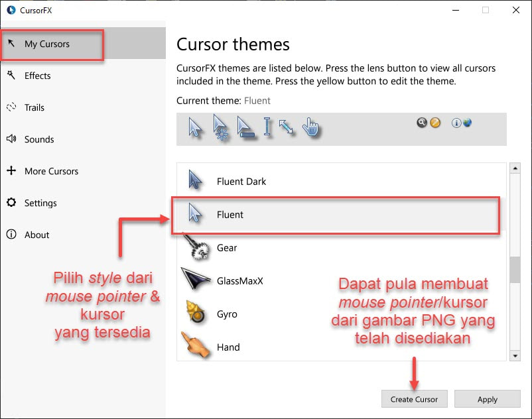Click the theme list scrollbar up arrow
Image resolution: width=532 pixels, height=419 pixels.
(x=515, y=168)
